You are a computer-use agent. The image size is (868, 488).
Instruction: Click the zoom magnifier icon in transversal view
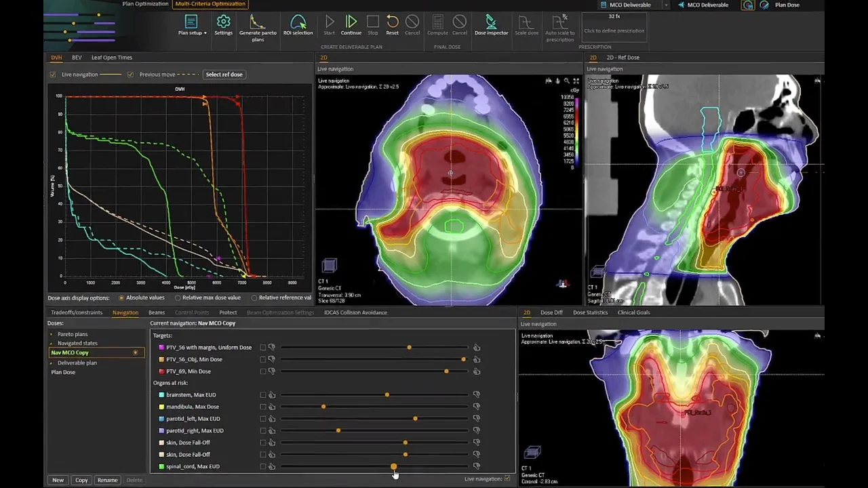coord(567,81)
